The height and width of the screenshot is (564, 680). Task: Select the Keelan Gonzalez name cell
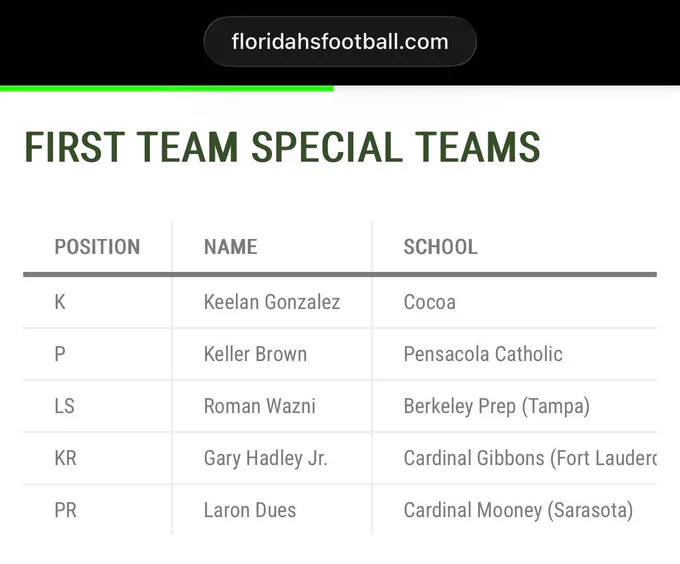click(272, 302)
